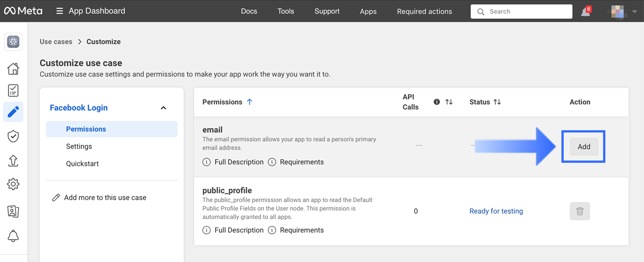This screenshot has width=644, height=262.
Task: Toggle the App Dashboard hamburger menu
Action: tap(59, 11)
